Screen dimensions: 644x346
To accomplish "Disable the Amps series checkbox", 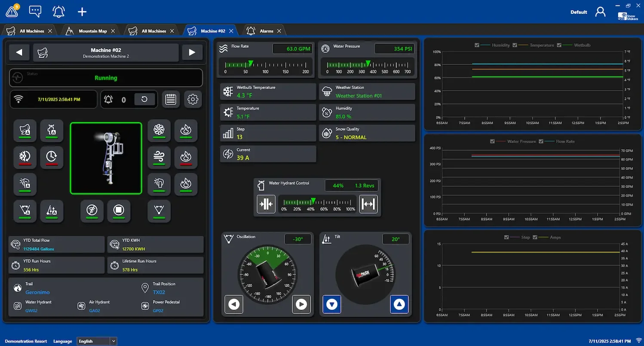I will [x=535, y=237].
